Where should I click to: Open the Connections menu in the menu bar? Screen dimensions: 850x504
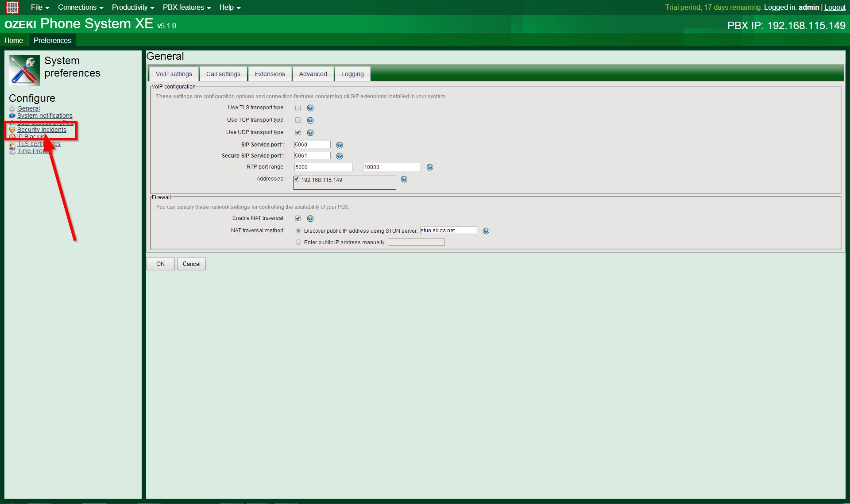[77, 7]
